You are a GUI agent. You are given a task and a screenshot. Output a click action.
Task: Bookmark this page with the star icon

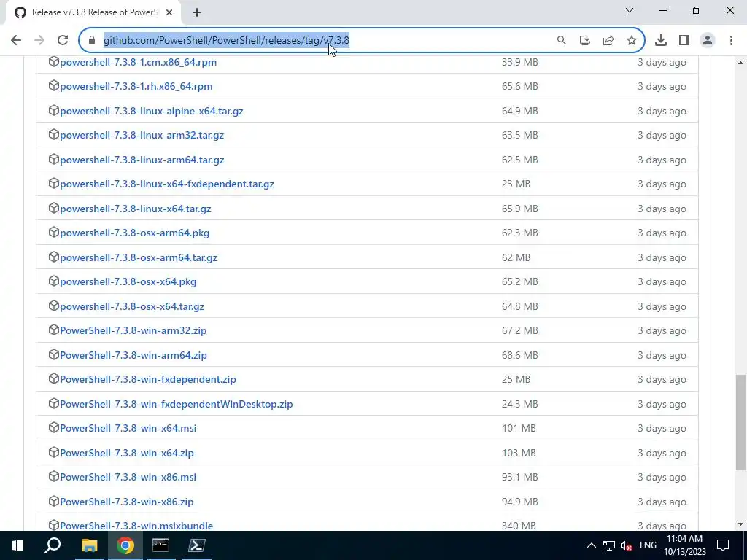tap(632, 41)
